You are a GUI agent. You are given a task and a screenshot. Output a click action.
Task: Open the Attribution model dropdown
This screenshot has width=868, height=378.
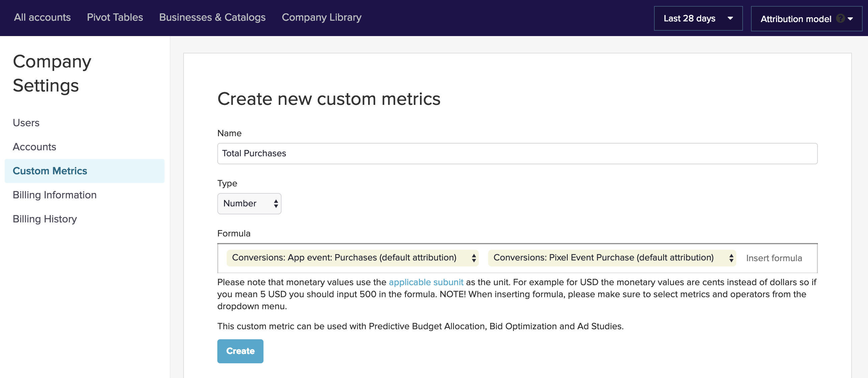coord(806,19)
